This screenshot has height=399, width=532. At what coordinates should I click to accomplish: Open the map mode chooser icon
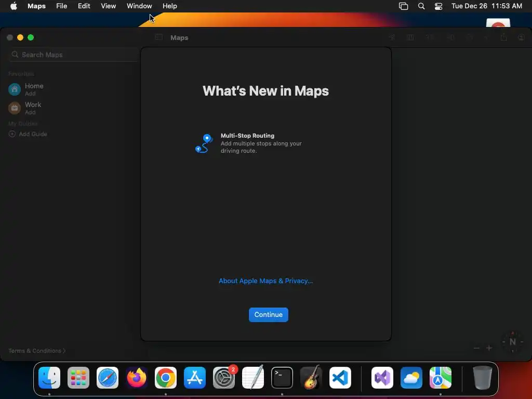(410, 37)
